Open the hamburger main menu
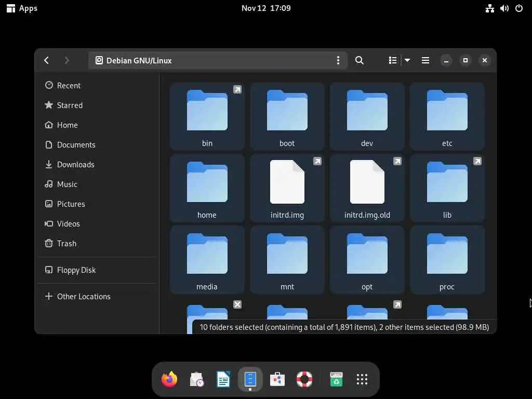Screen dimensions: 532x399 pyautogui.click(x=425, y=60)
